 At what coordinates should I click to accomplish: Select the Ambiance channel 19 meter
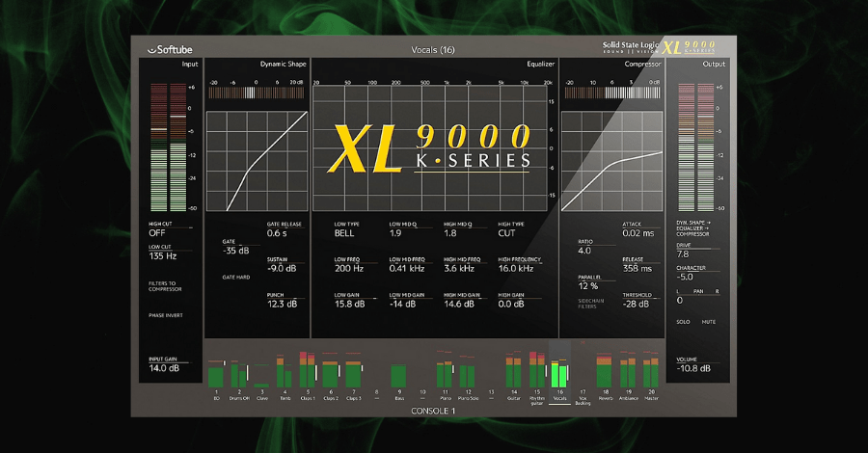[628, 369]
